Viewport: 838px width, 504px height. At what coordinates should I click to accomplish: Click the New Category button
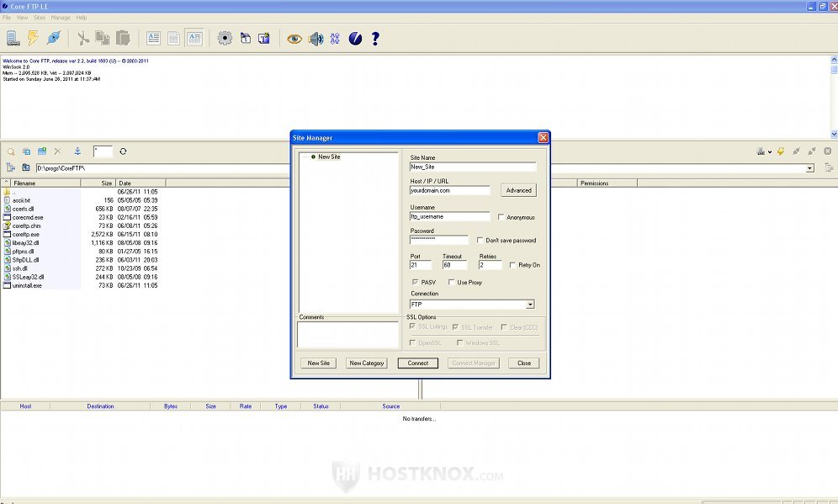tap(367, 363)
